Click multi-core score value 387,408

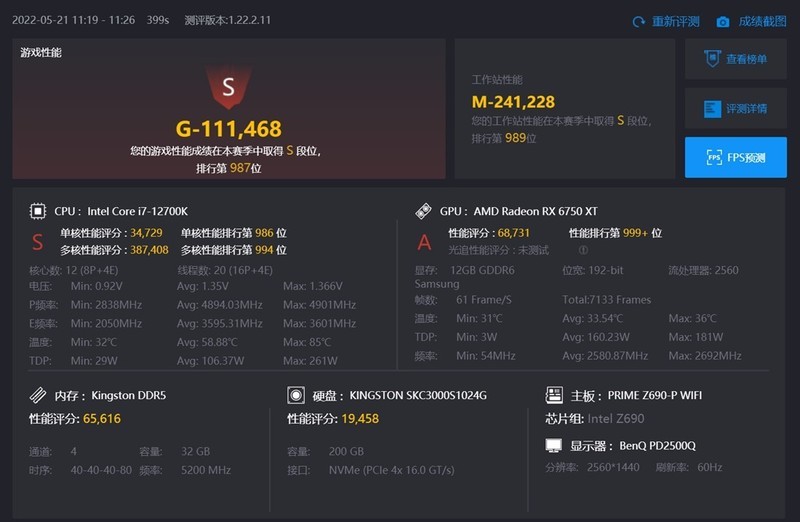coord(149,250)
